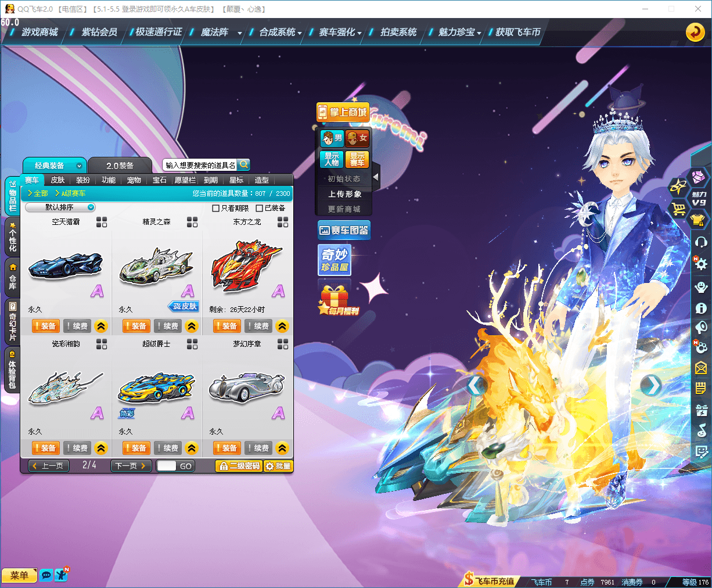Switch to the 宠物 tab
Viewport: 712px width, 588px height.
pyautogui.click(x=134, y=180)
